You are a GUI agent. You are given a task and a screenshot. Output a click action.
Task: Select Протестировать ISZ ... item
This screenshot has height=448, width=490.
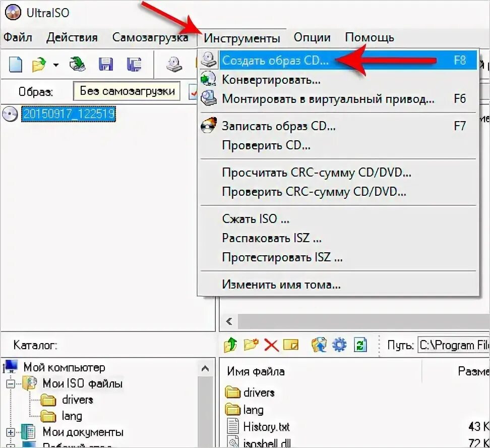338,257
